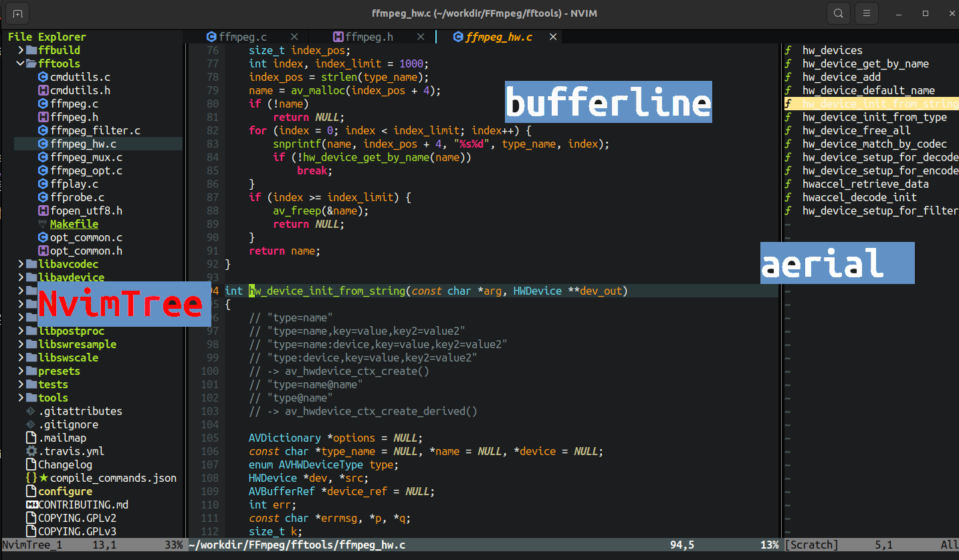Image resolution: width=959 pixels, height=560 pixels.
Task: Jump to hw_device_default_name in aerial outline
Action: 869,90
